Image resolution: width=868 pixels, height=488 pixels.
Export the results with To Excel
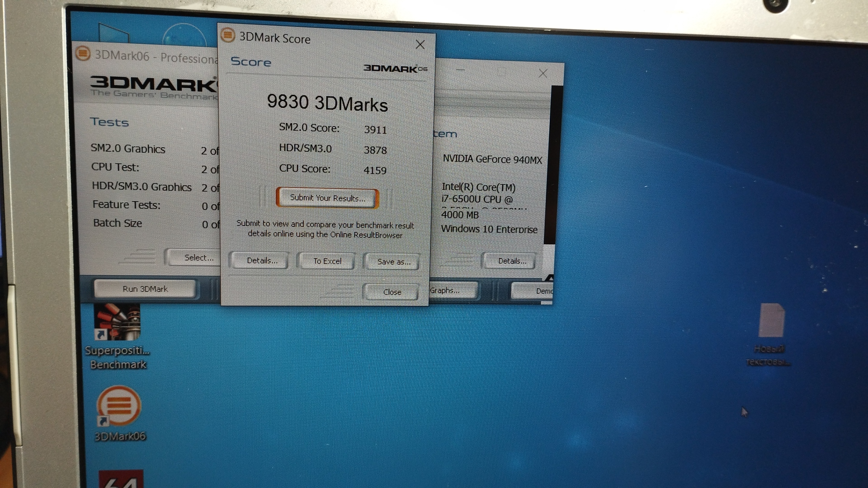click(x=327, y=261)
